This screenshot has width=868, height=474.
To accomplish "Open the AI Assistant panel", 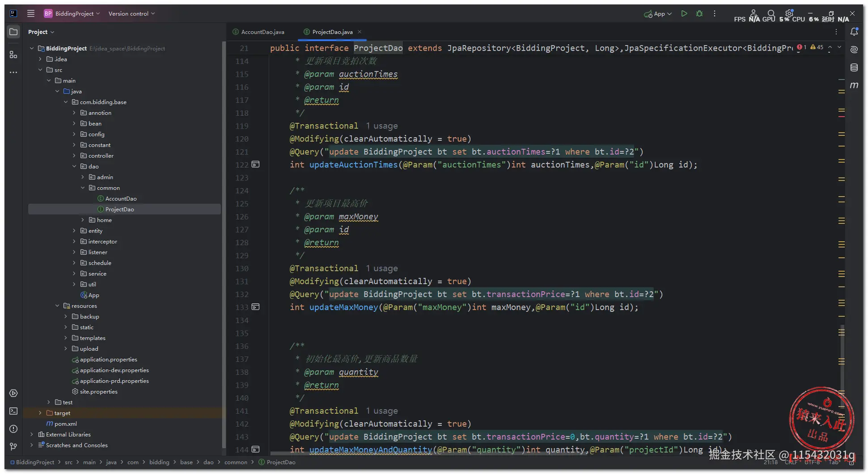I will 854,50.
